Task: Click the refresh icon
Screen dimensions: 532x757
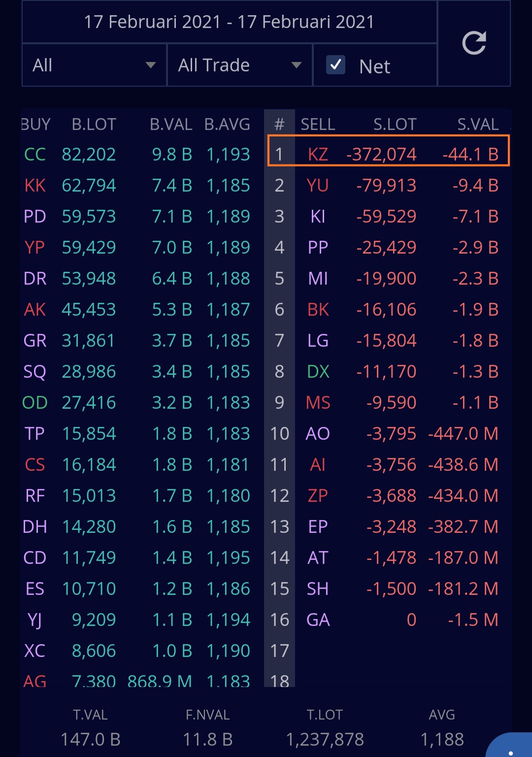Action: point(474,43)
